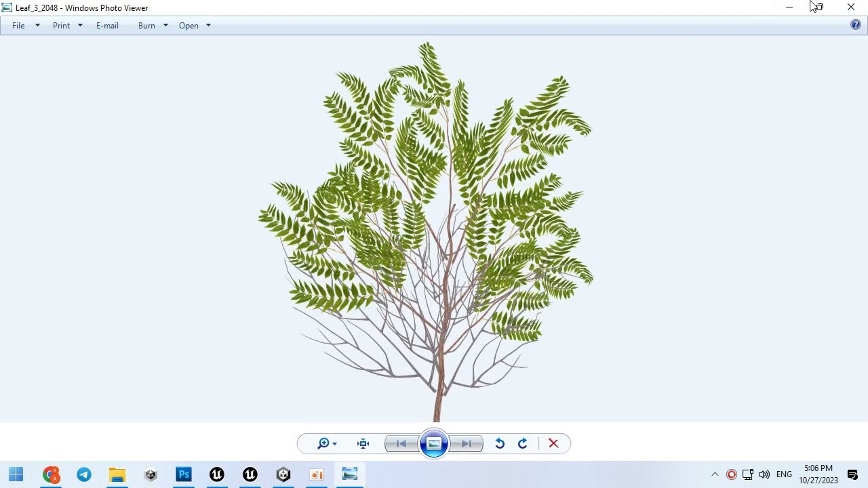This screenshot has width=868, height=488.
Task: Launch Photoshop from the taskbar
Action: [184, 474]
